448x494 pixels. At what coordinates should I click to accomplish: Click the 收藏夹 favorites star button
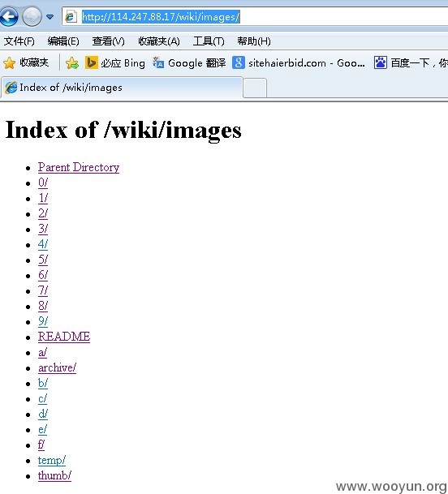(x=27, y=62)
